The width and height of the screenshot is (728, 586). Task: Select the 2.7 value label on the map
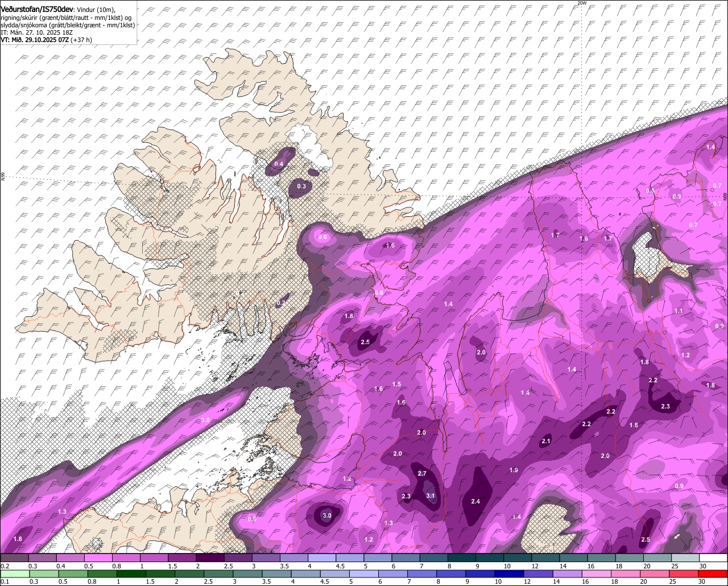click(x=422, y=473)
